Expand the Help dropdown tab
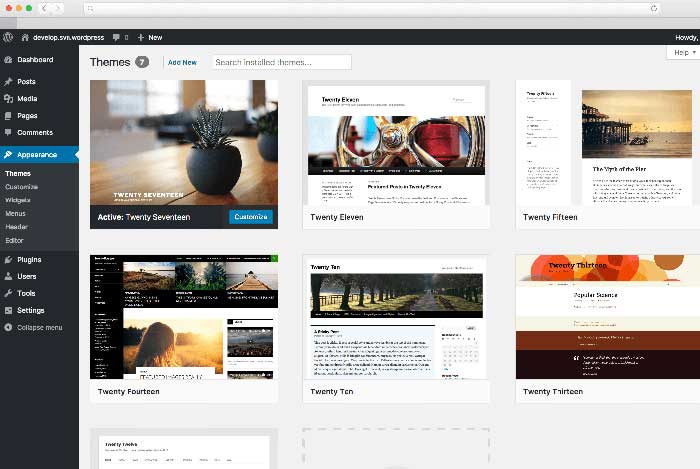 click(683, 52)
